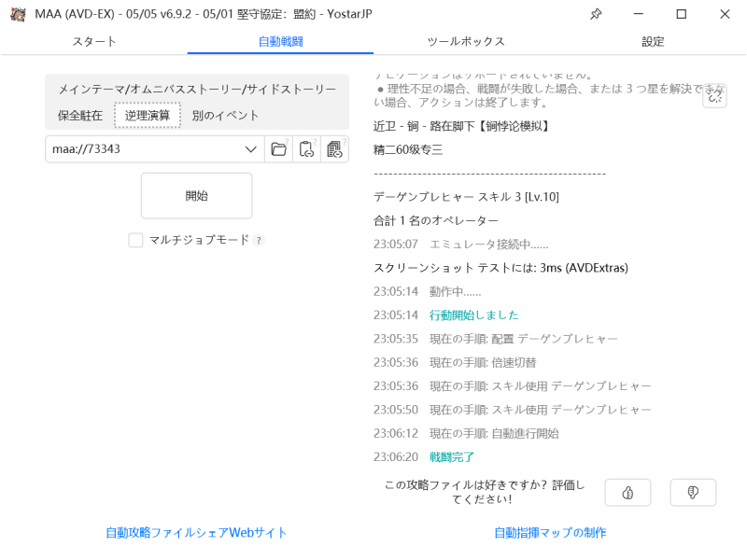
Task: Pin the window with the pushpin icon
Action: 596,14
